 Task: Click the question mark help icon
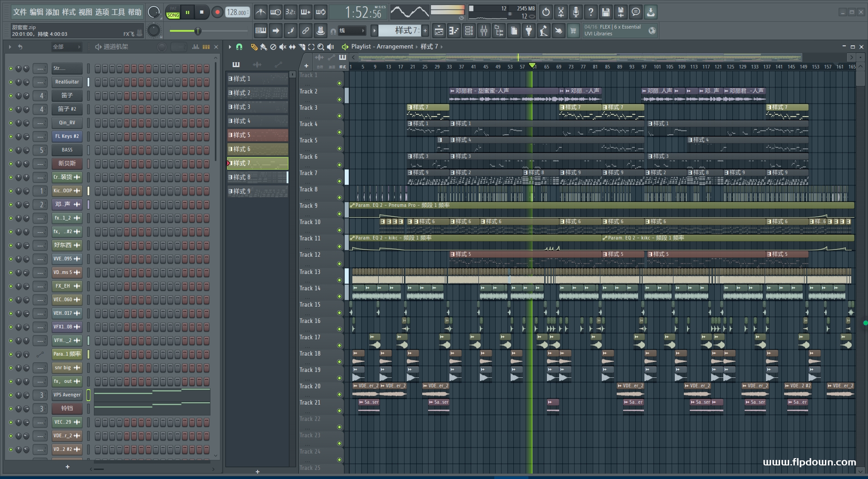pyautogui.click(x=591, y=12)
